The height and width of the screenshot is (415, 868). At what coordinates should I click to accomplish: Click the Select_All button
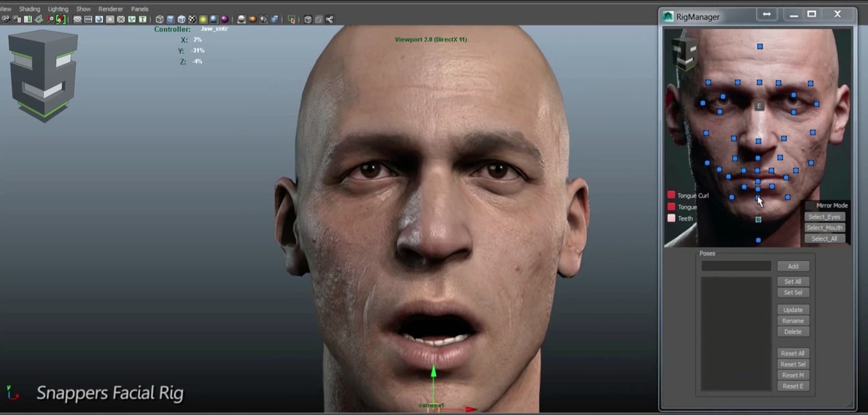[x=824, y=238]
